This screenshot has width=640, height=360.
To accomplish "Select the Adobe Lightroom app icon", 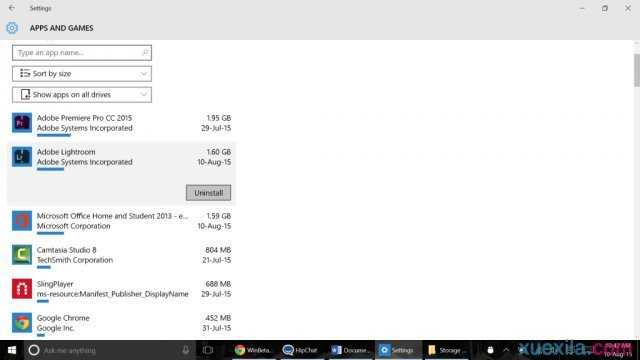I will 22,157.
